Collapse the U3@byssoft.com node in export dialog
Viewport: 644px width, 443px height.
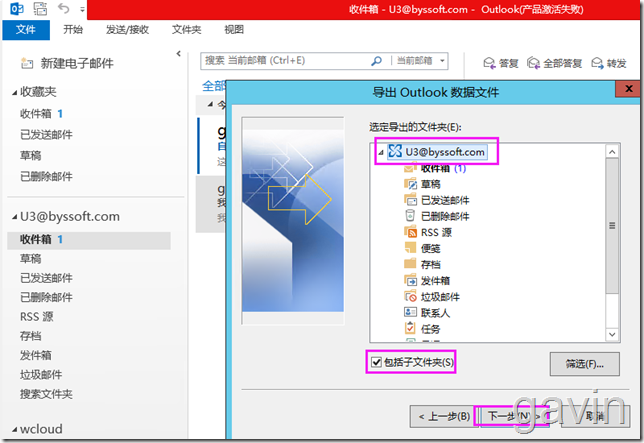pyautogui.click(x=381, y=152)
